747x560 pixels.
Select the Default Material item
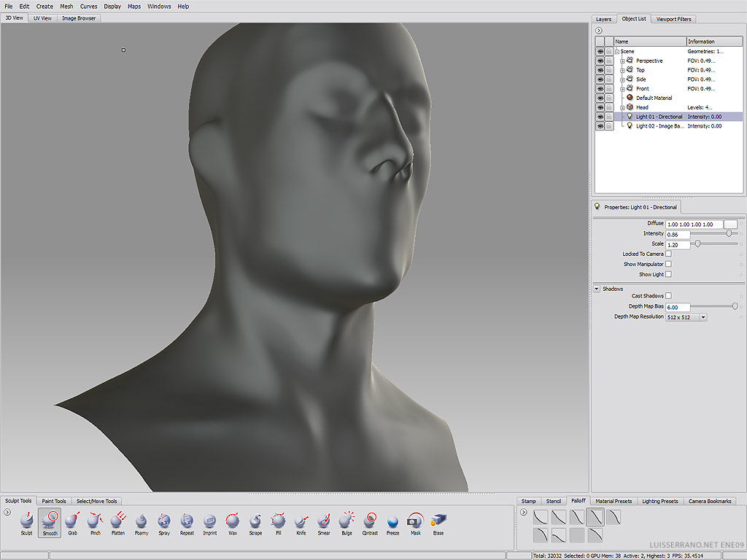[x=654, y=98]
